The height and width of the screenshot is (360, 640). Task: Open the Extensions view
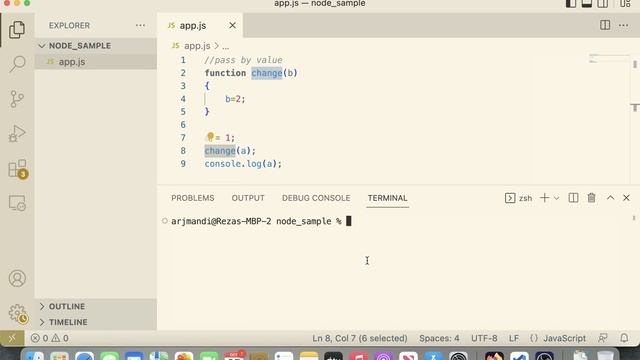click(x=17, y=169)
